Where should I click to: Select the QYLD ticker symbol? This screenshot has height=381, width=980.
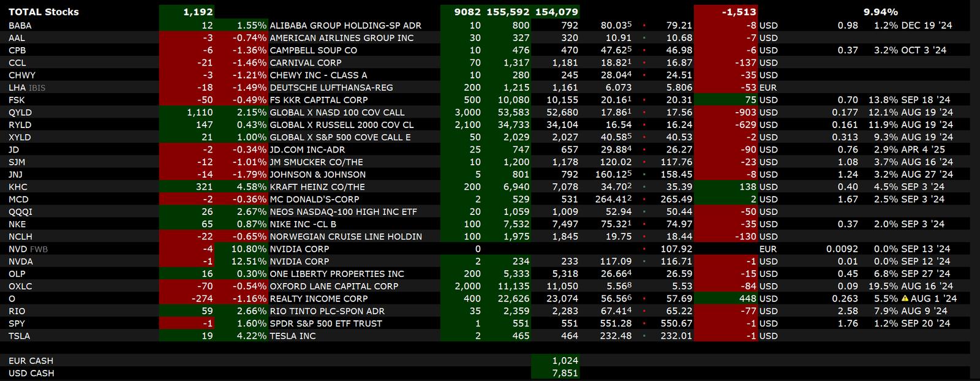point(20,113)
